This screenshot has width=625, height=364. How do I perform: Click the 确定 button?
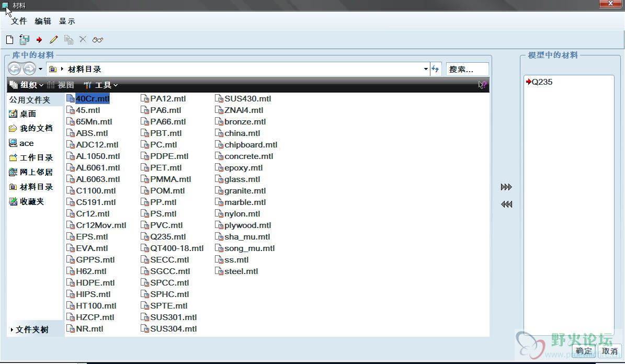pos(584,351)
